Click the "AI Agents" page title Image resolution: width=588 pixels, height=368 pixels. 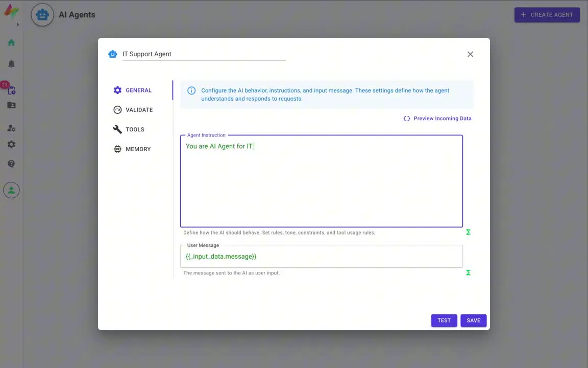point(77,15)
